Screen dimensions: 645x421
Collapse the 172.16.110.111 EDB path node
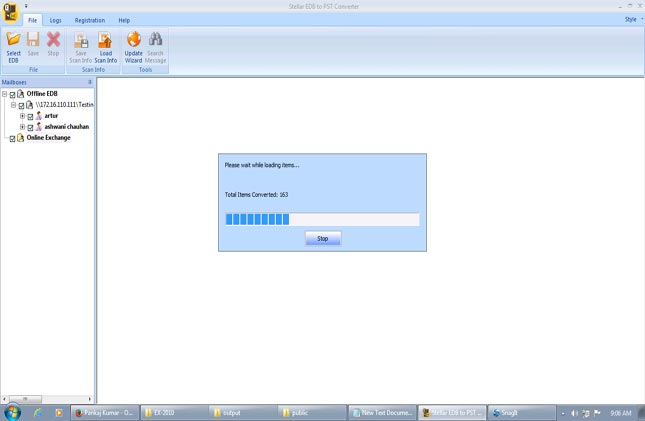14,105
